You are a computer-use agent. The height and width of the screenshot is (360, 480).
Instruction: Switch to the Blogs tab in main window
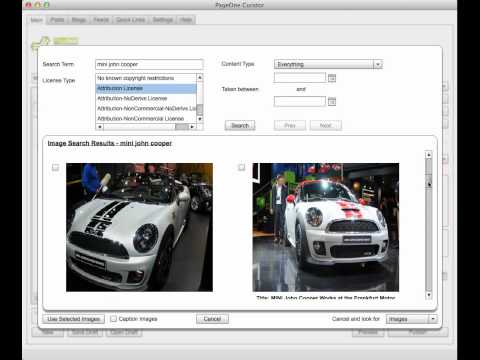coord(79,20)
